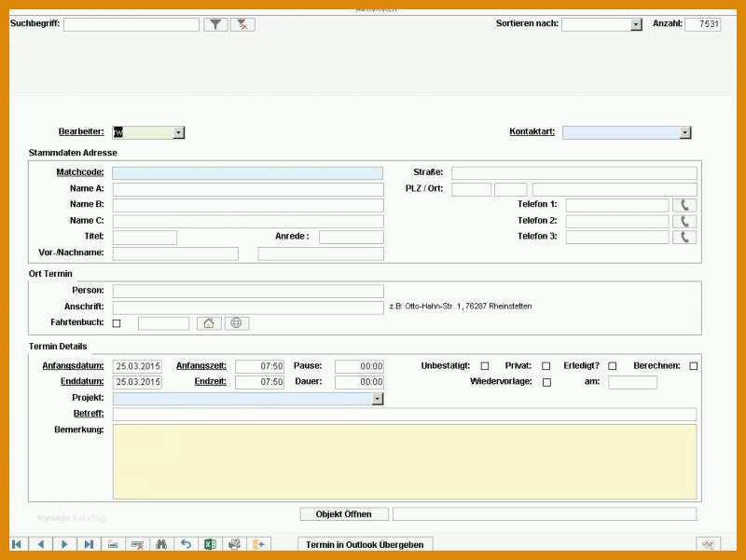Open the Sortieren nach dropdown
This screenshot has width=746, height=560.
click(x=637, y=24)
